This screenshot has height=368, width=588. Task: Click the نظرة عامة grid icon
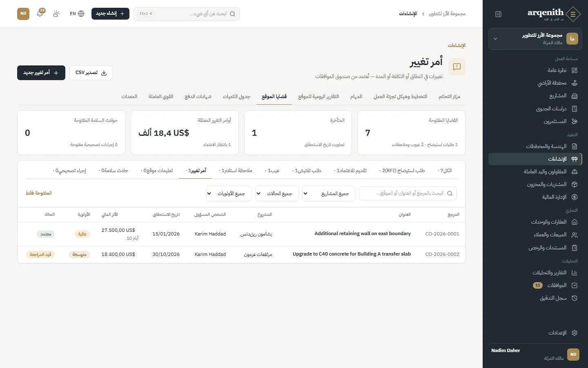click(x=575, y=70)
